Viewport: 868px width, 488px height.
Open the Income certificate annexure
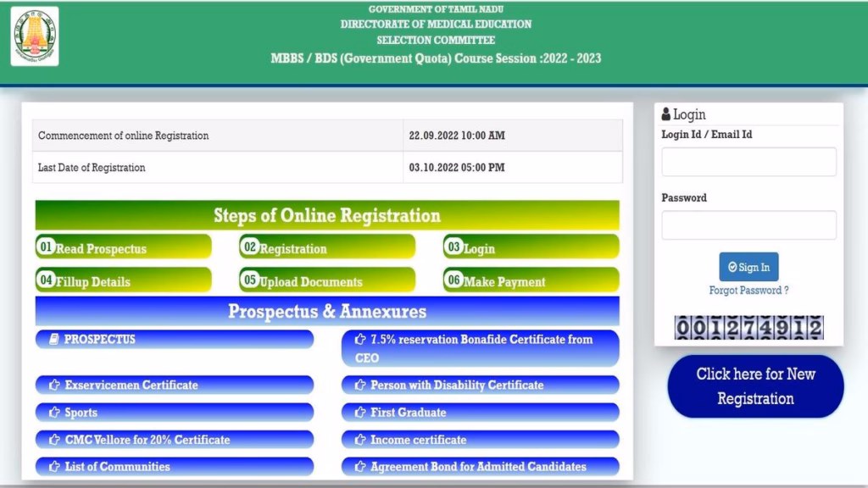[x=481, y=440]
